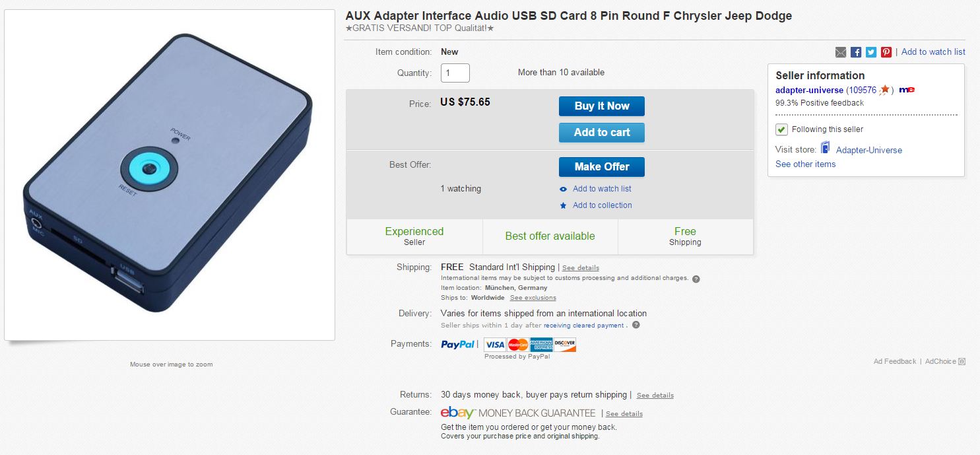The height and width of the screenshot is (455, 980).
Task: Click the Make Offer button
Action: (601, 167)
